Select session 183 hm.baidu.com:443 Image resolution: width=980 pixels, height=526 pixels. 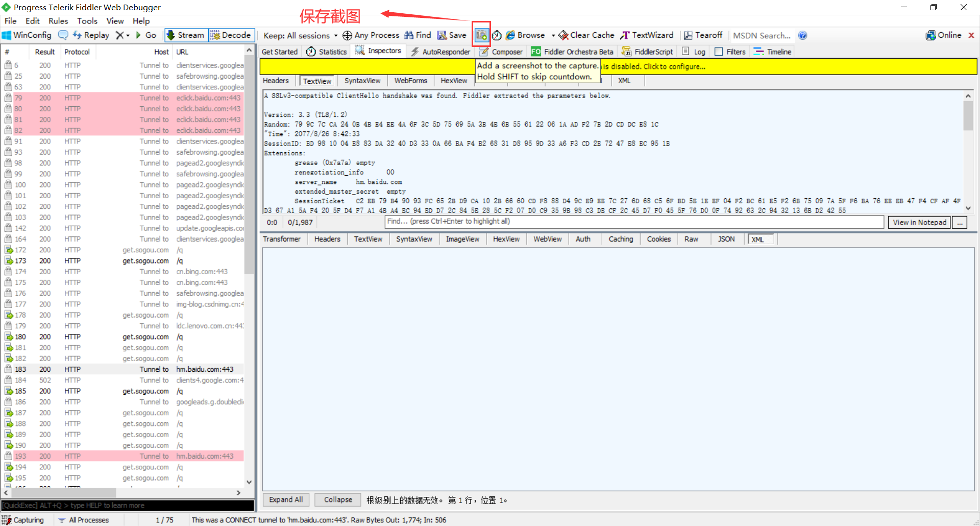pyautogui.click(x=122, y=369)
